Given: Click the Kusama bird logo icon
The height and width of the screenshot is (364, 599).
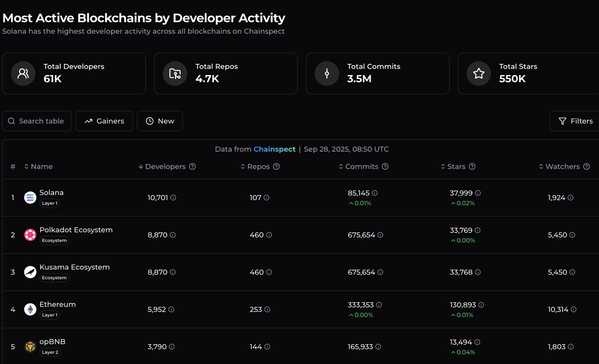Looking at the screenshot, I should (30, 272).
